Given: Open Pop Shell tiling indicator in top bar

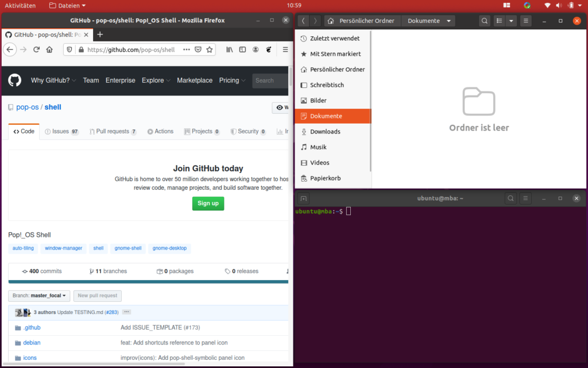Looking at the screenshot, I should [506, 5].
